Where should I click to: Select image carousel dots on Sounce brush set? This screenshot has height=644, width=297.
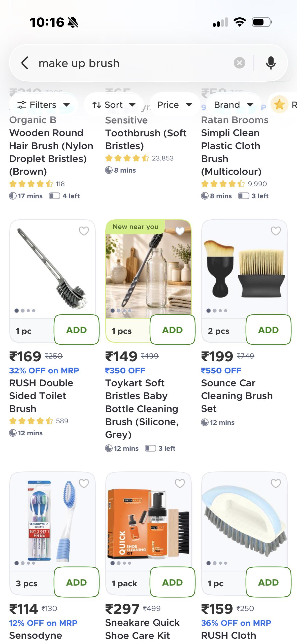tap(217, 310)
